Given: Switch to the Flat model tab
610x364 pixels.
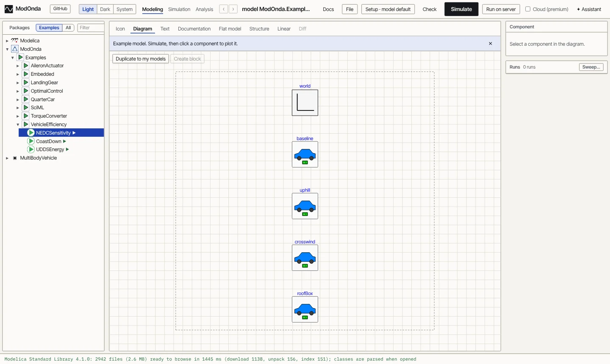Looking at the screenshot, I should click(230, 29).
